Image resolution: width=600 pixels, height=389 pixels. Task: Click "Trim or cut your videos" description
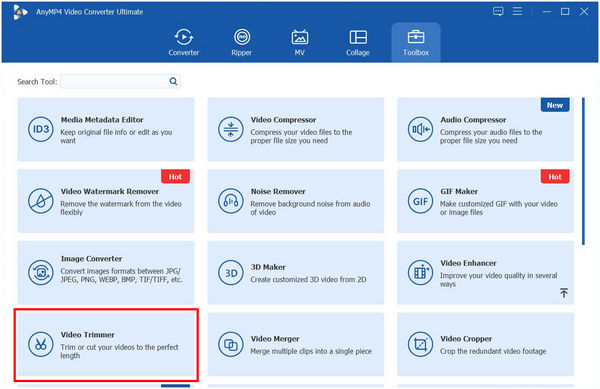(x=119, y=351)
